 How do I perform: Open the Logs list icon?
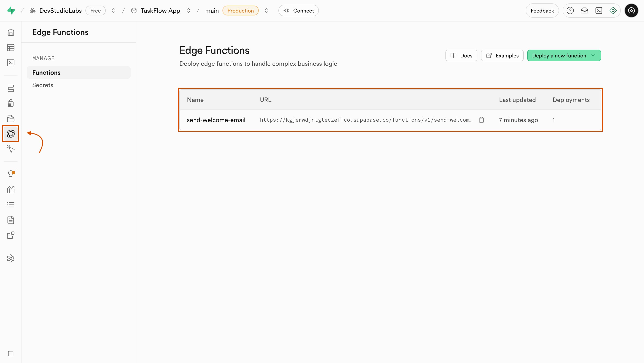11,205
